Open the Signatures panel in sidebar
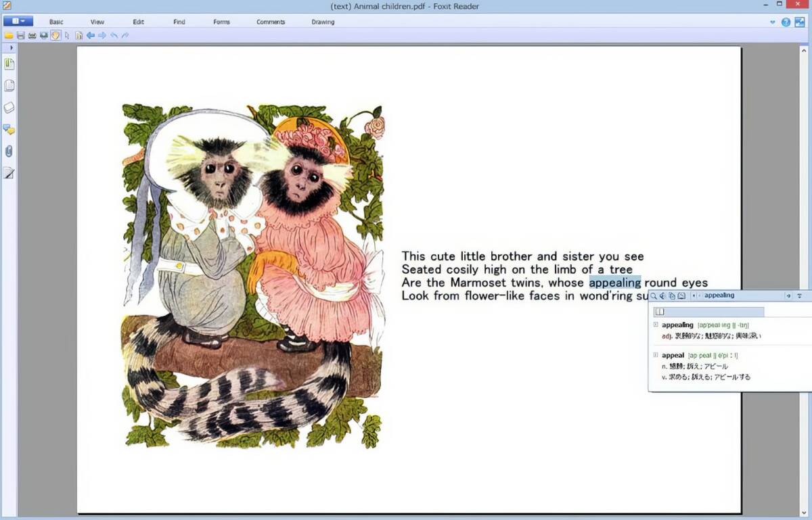Screen dimensions: 812x520 click(x=9, y=173)
